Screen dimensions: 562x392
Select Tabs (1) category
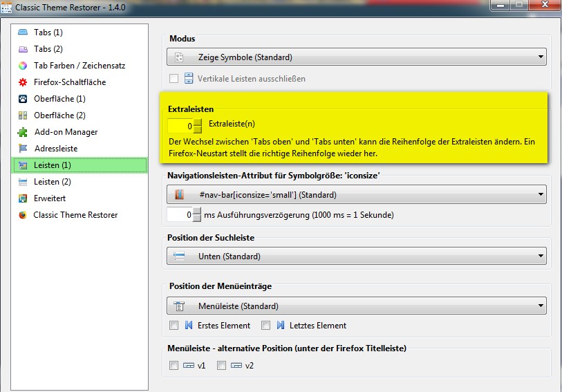[79, 32]
